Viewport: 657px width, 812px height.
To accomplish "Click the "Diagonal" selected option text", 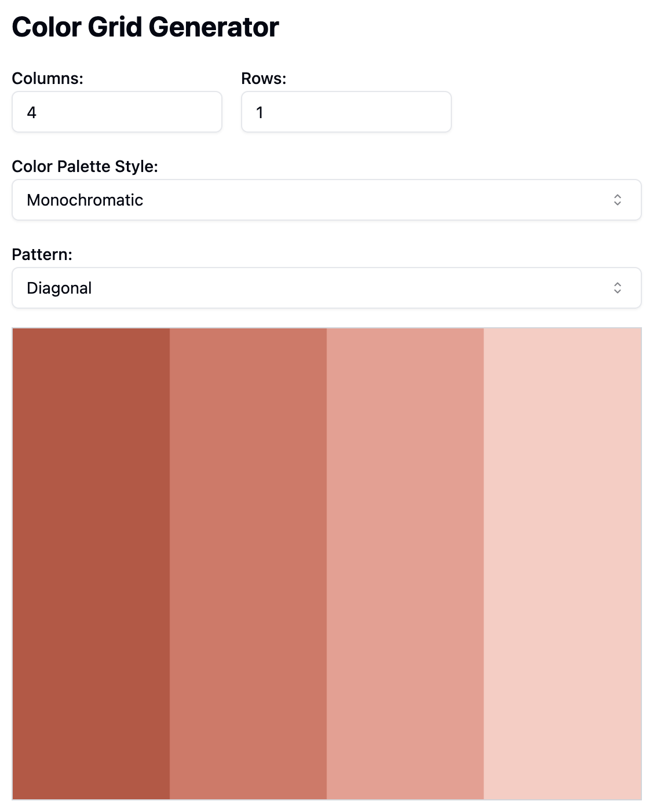I will (x=59, y=288).
